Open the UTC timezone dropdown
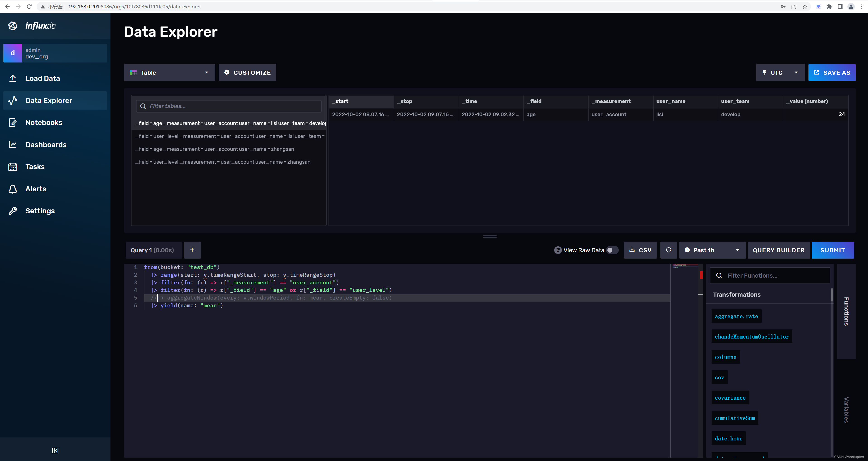The width and height of the screenshot is (868, 461). tap(780, 72)
